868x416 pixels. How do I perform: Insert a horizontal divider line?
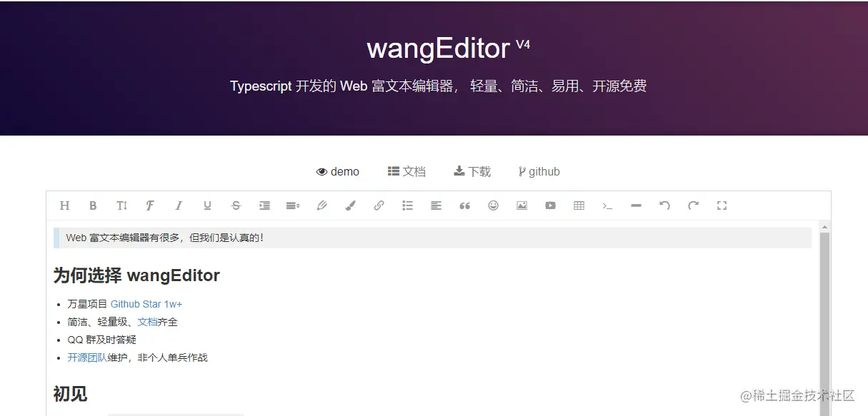(636, 206)
